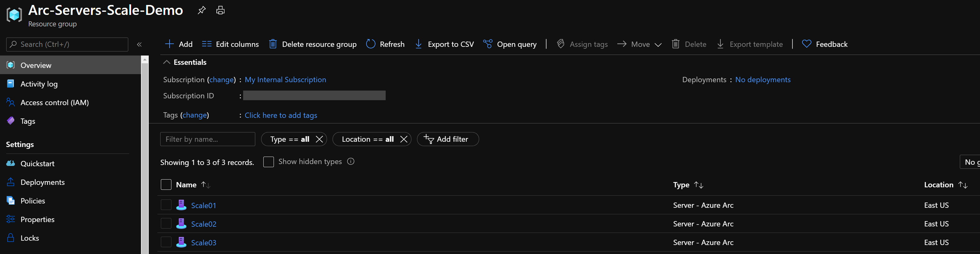Screen dimensions: 980x254
Task: Open Edit columns
Action: 230,44
